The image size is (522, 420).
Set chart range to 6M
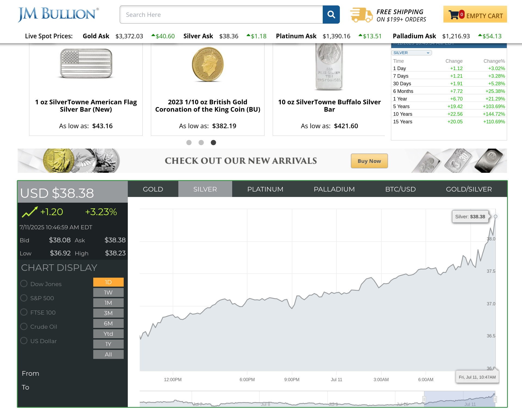[x=108, y=323]
